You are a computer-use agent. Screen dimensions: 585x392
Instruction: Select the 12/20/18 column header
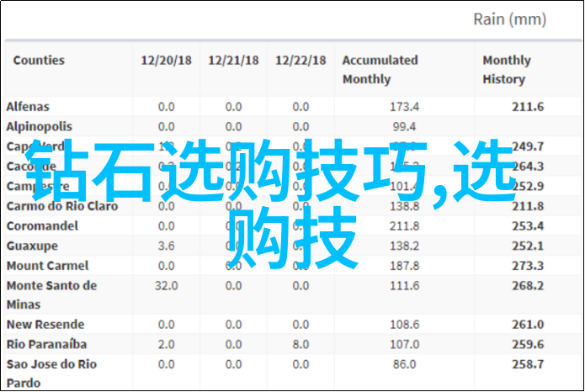[x=166, y=60]
